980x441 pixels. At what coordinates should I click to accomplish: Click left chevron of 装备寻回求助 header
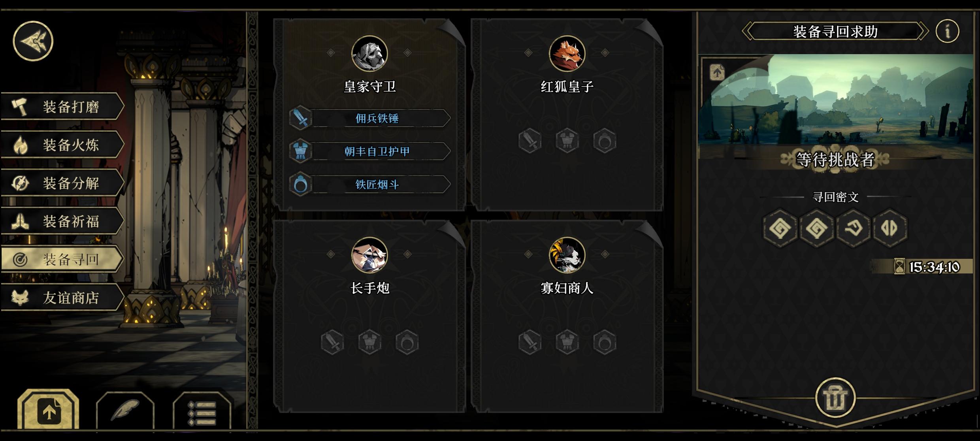747,31
